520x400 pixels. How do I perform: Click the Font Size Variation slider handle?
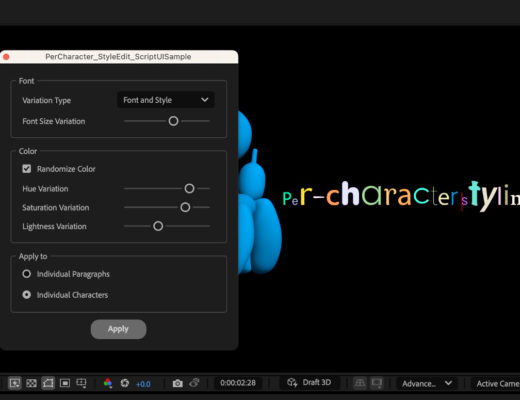[x=173, y=121]
